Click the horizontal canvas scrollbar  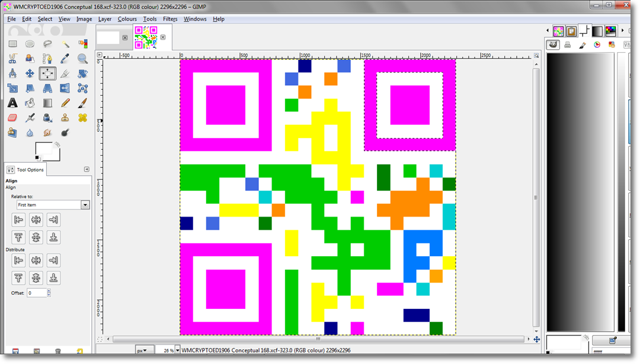coord(318,339)
